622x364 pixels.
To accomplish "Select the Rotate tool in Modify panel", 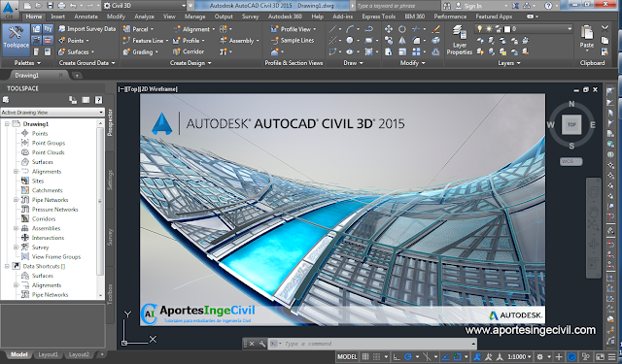I will coord(402,29).
